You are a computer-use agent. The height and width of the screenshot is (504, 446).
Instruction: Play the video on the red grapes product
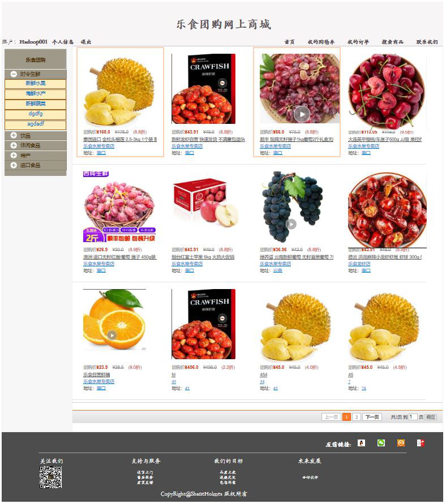302,114
